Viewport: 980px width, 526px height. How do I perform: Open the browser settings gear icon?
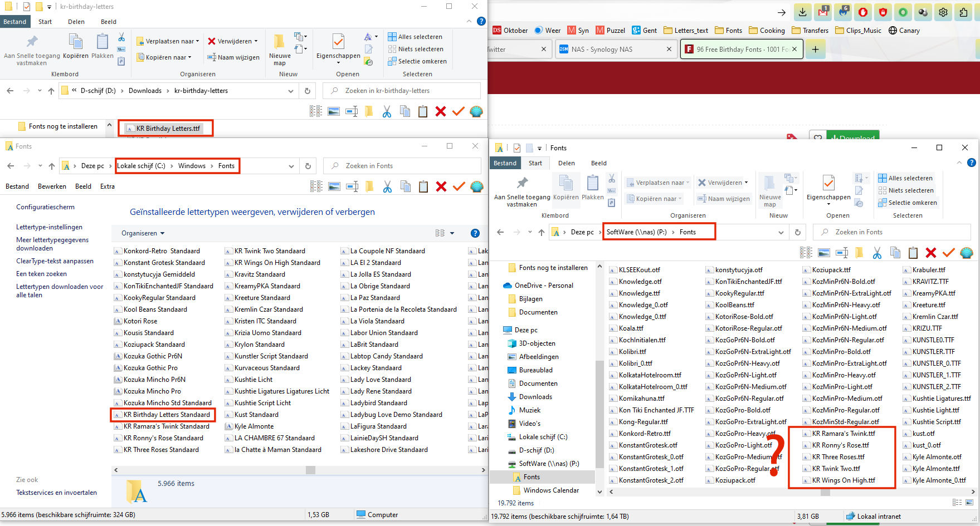(x=943, y=12)
